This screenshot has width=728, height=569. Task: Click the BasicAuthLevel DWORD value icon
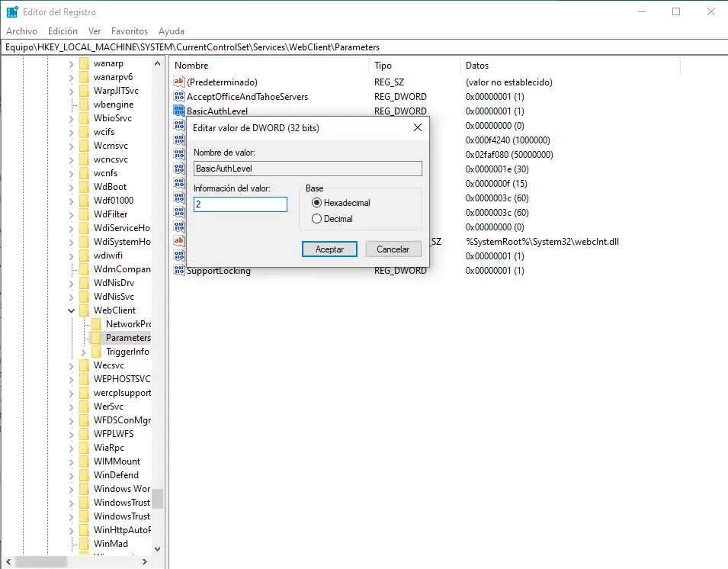(179, 111)
